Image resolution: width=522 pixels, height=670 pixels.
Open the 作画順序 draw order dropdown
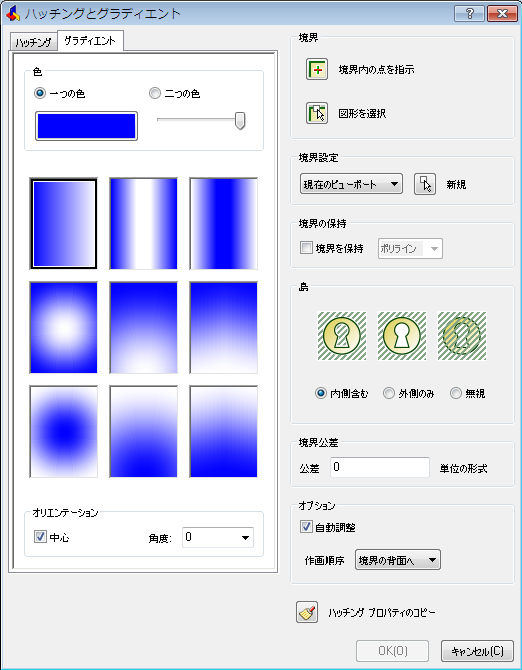(398, 560)
